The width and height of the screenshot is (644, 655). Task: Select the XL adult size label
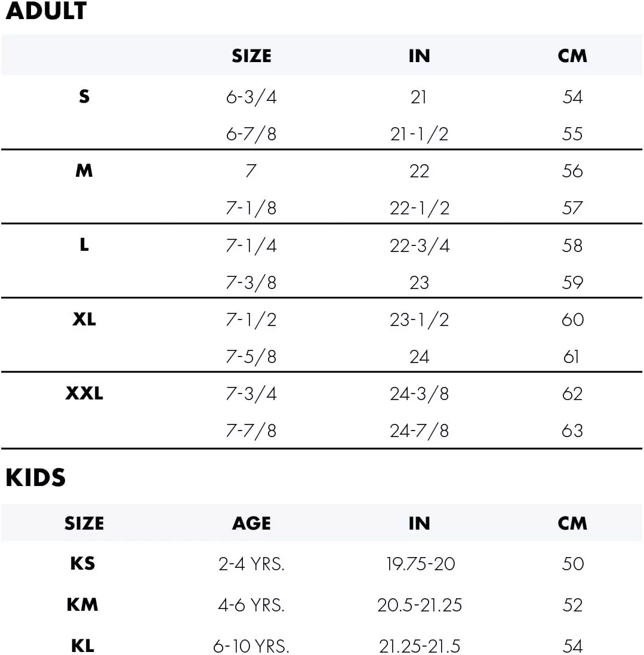84,319
